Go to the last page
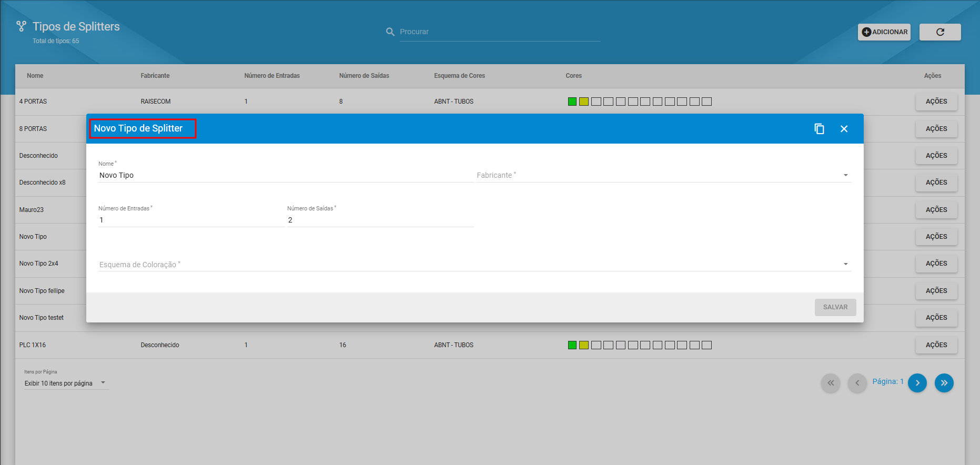 [944, 383]
